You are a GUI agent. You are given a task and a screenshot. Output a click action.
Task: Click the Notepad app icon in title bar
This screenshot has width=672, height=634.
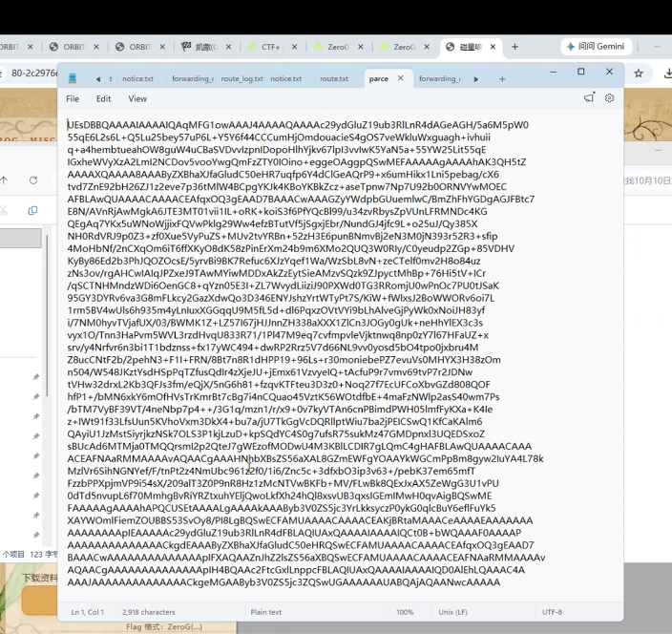coord(73,78)
